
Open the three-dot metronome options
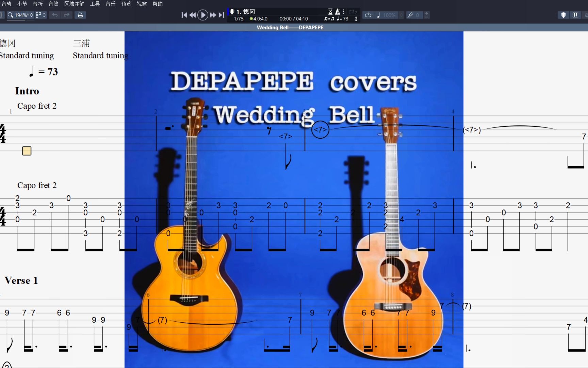click(x=344, y=12)
